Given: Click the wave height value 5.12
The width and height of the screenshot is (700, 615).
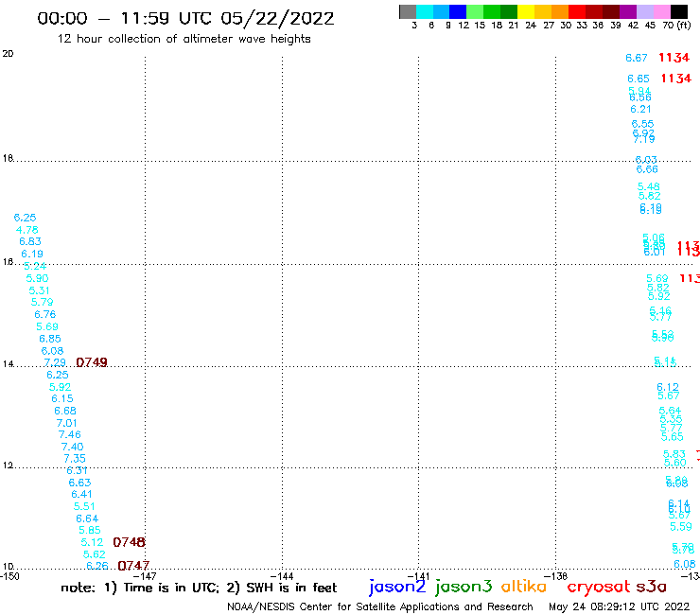Looking at the screenshot, I should tap(92, 542).
